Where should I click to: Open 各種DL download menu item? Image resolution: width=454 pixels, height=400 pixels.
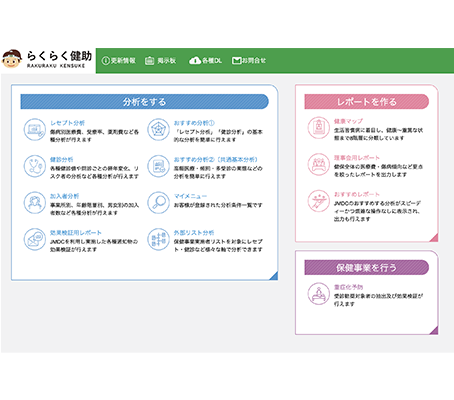205,60
